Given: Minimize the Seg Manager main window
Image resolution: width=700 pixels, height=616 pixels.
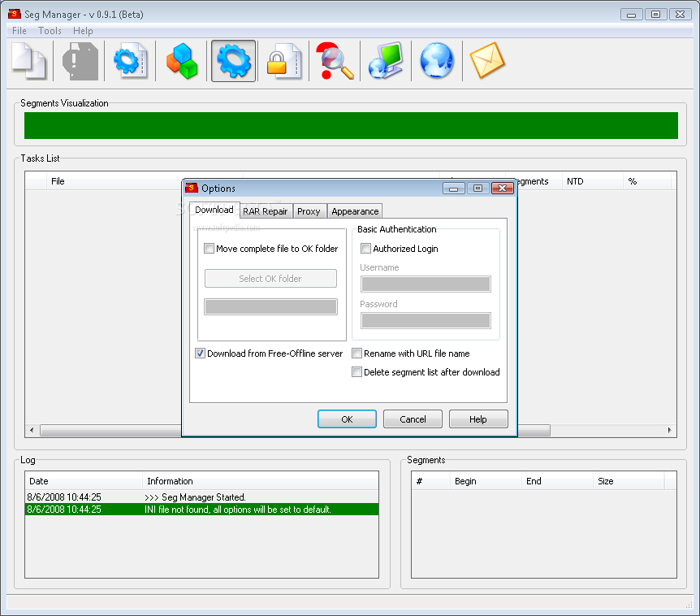Looking at the screenshot, I should (631, 15).
